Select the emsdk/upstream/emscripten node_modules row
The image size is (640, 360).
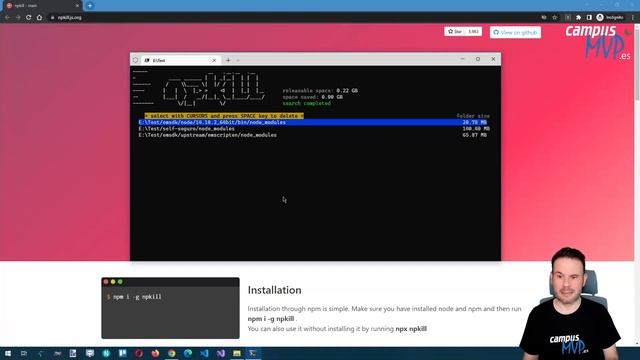click(313, 135)
